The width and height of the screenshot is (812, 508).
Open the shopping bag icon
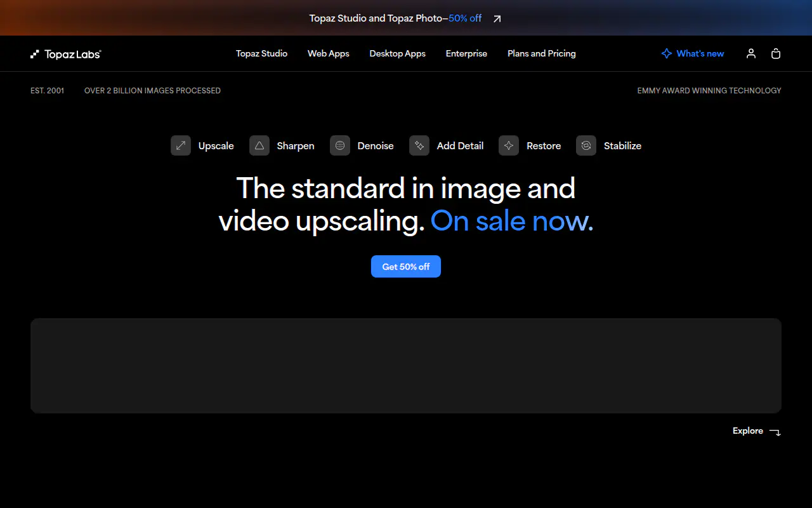[x=776, y=54]
